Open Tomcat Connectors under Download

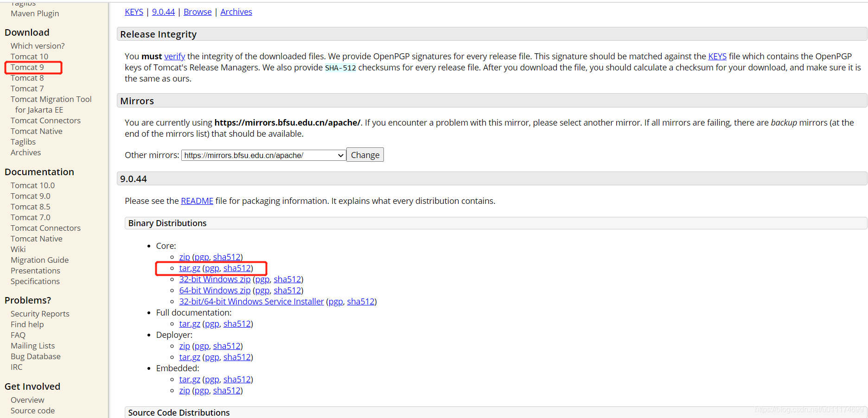45,120
